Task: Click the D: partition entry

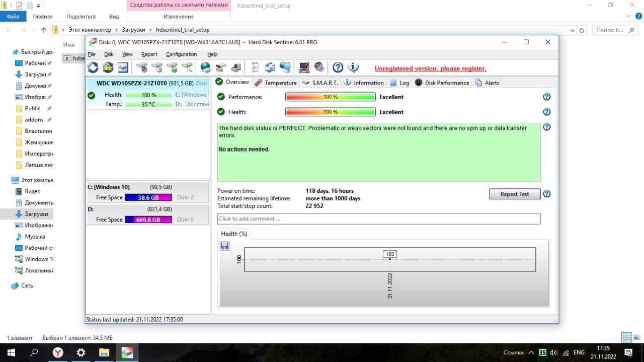Action: [x=148, y=214]
